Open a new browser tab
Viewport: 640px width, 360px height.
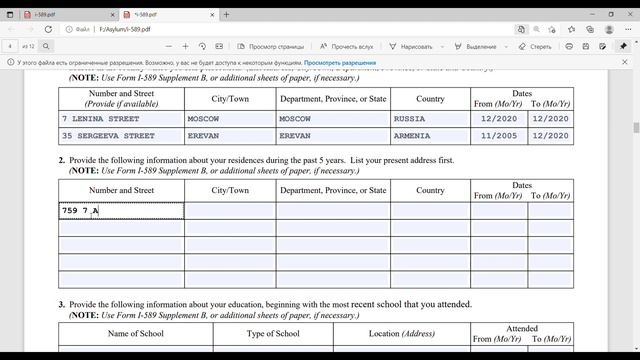[227, 15]
